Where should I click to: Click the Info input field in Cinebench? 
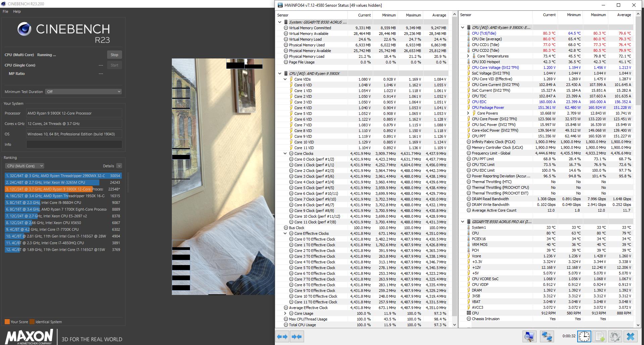[x=74, y=144]
